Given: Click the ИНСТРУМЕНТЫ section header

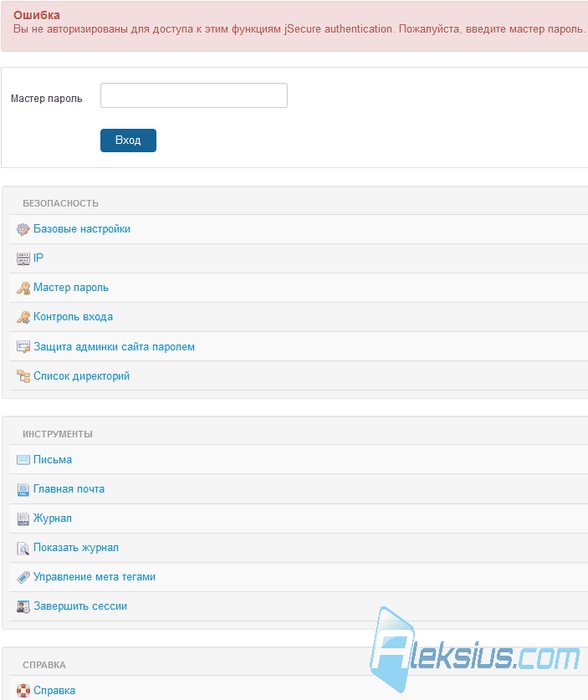Looking at the screenshot, I should pos(58,434).
